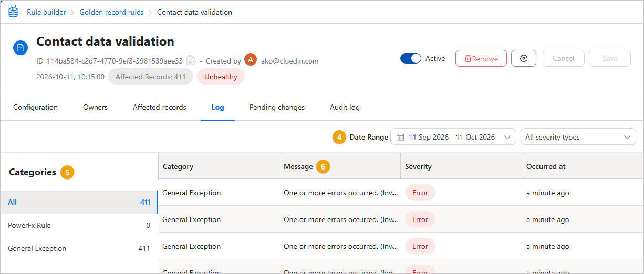
Task: Open the Affected records tab
Action: [x=159, y=107]
